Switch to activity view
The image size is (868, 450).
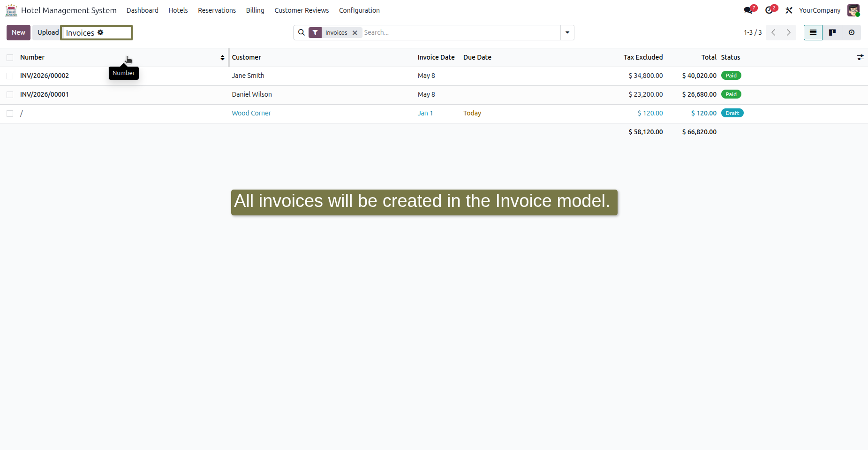coord(852,32)
